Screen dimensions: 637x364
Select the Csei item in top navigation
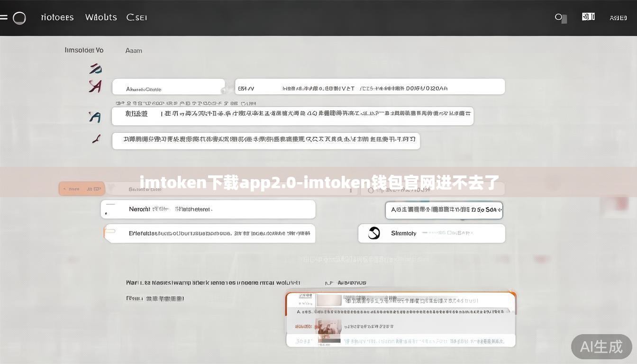pos(136,18)
